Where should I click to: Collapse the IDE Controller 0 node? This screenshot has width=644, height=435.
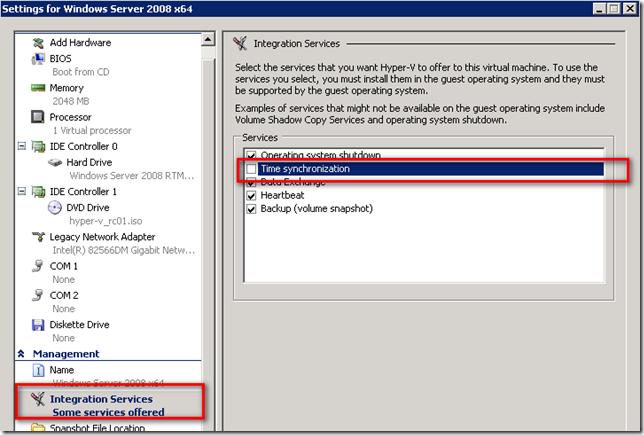coord(22,146)
